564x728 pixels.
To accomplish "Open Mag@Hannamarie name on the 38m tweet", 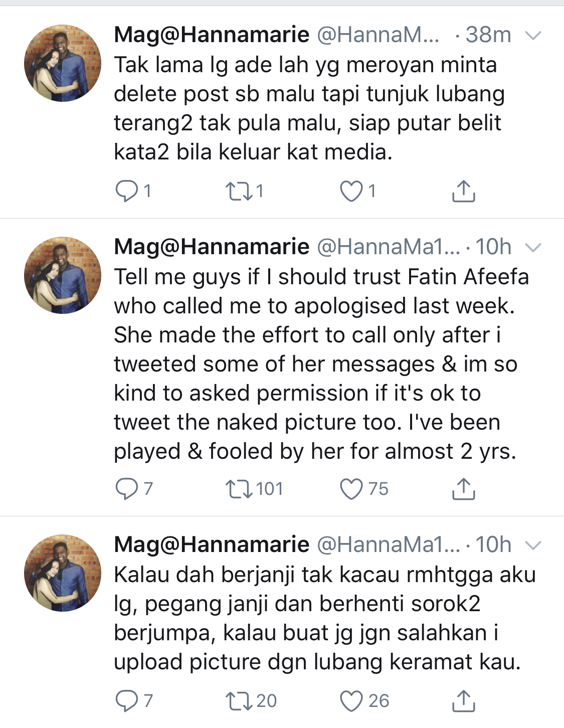I will [x=212, y=35].
